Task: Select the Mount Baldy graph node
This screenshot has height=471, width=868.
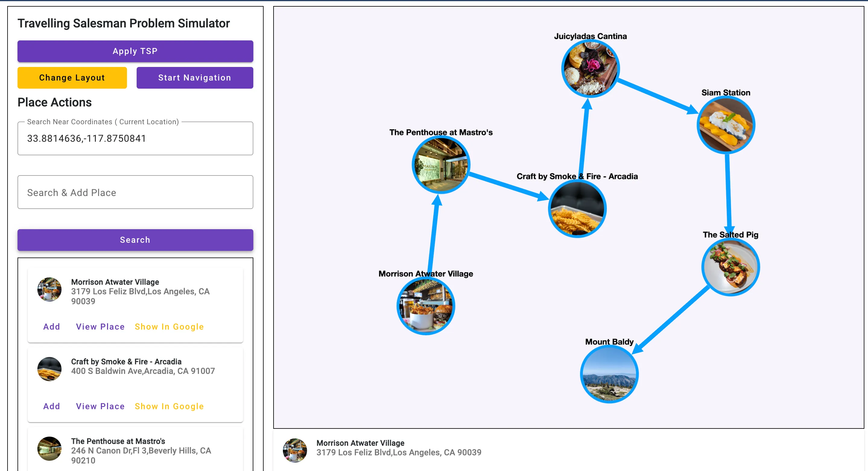Action: (x=609, y=374)
